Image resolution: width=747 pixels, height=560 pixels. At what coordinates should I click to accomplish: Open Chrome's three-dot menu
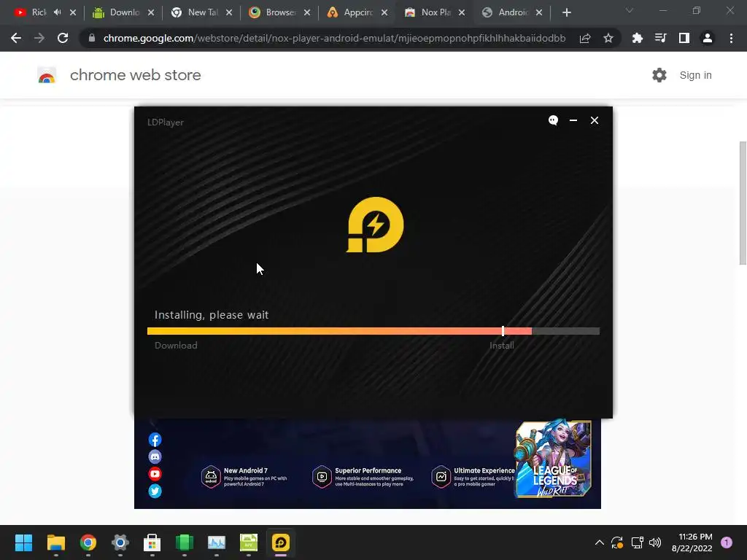[731, 38]
